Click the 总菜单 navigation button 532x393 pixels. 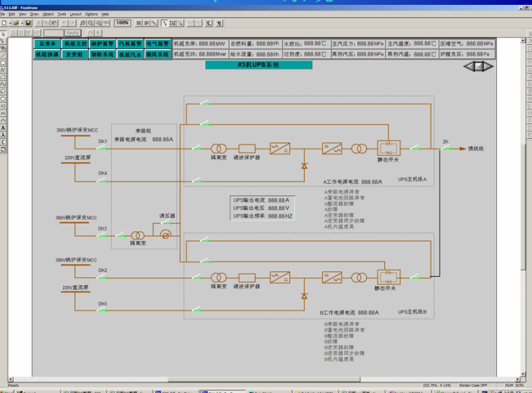pyautogui.click(x=46, y=43)
